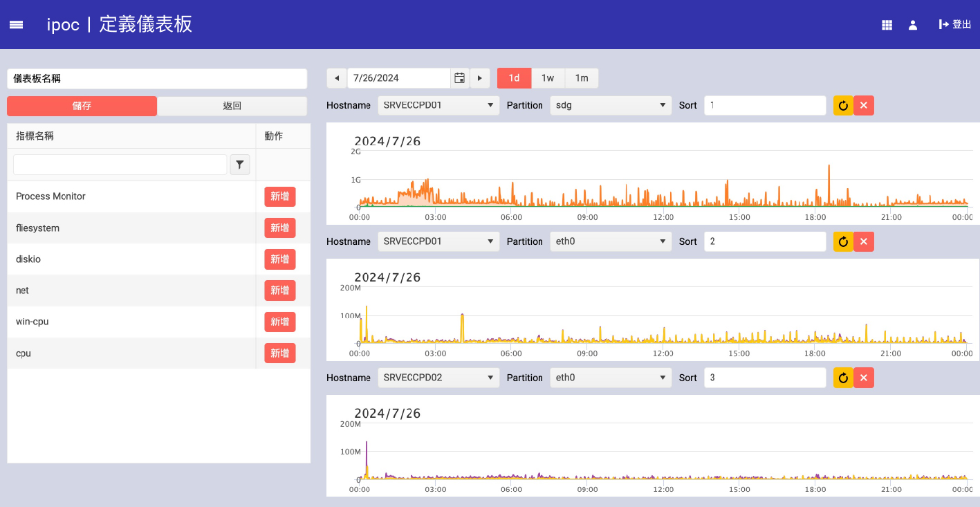
Task: Refresh the sdg chart with reload icon
Action: coord(843,106)
